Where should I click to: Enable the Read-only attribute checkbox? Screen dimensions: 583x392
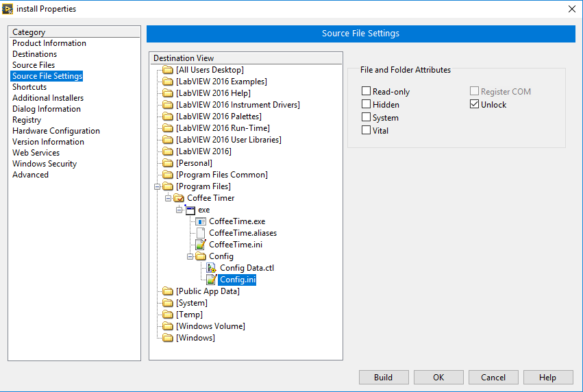[367, 91]
